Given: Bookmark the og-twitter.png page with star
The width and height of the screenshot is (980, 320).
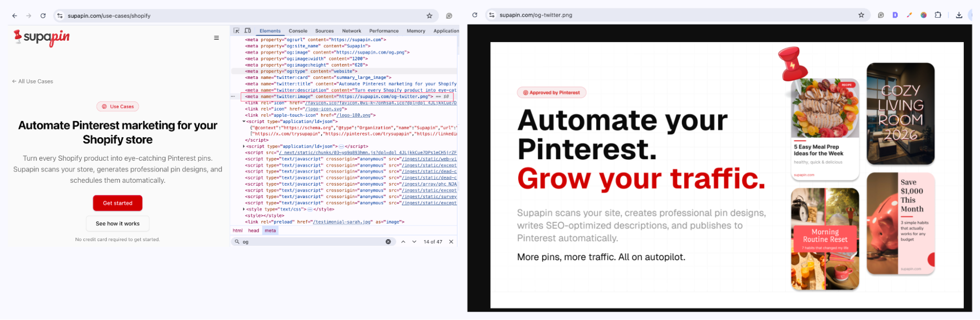Looking at the screenshot, I should [861, 15].
